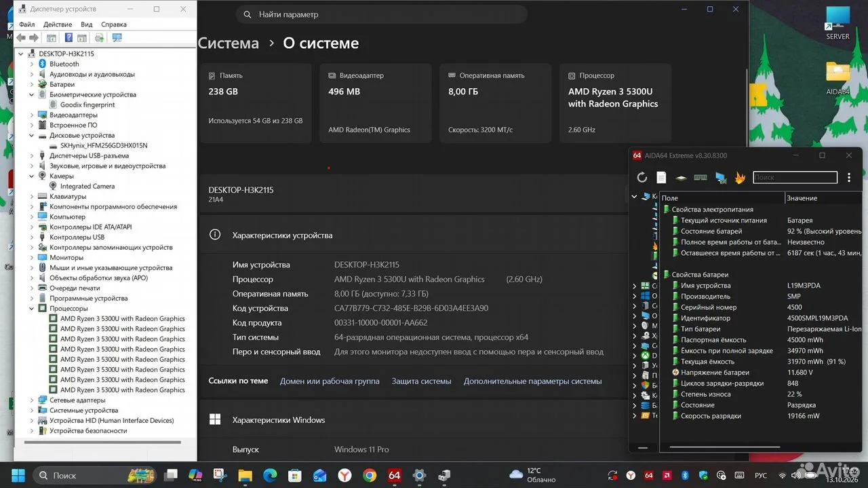Click the Видеоадаптер 496 MB card
Screen dimensions: 868x488
376,103
